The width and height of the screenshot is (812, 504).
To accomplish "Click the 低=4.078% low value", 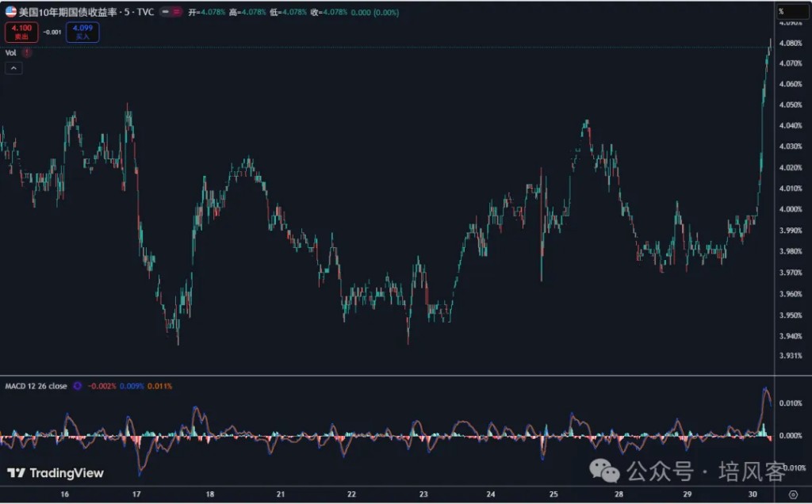I will pos(289,12).
